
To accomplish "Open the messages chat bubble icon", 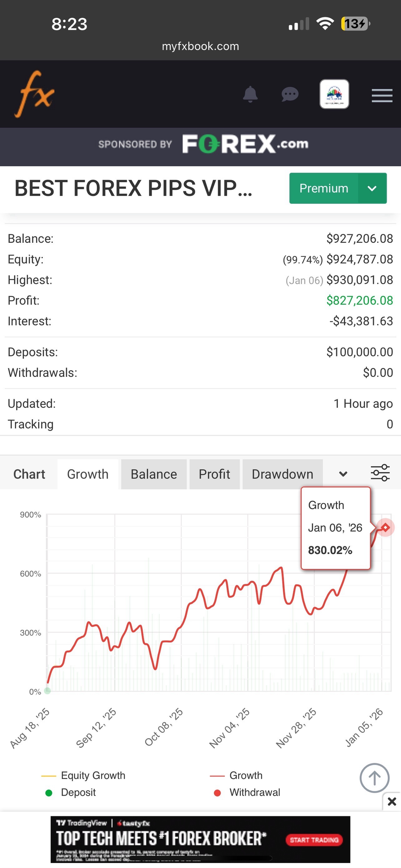I will 290,94.
